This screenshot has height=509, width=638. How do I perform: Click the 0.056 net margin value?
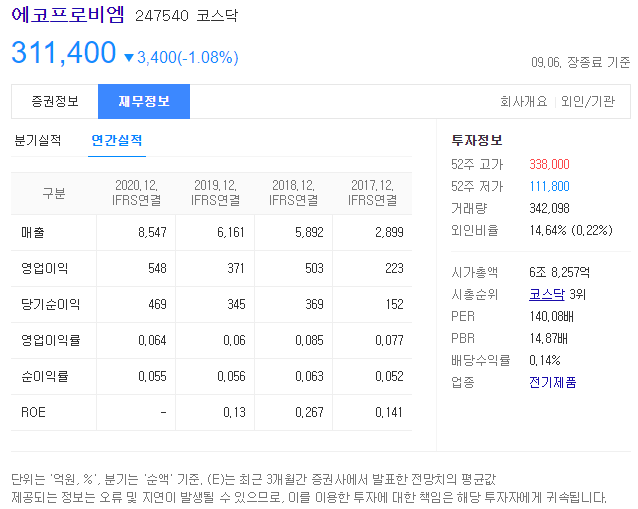click(x=231, y=376)
